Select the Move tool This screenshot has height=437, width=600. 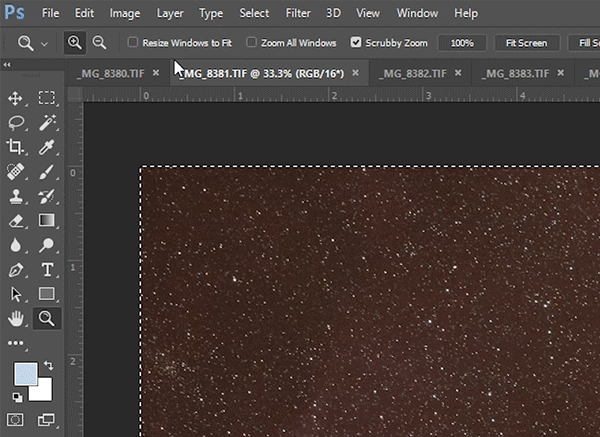[x=15, y=98]
